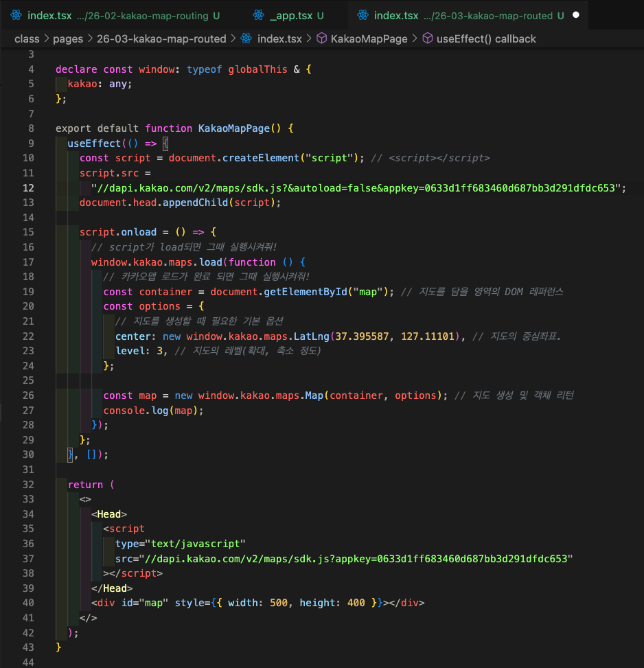The width and height of the screenshot is (644, 668).
Task: Click 'options' declaration on line 20
Action: pos(160,306)
